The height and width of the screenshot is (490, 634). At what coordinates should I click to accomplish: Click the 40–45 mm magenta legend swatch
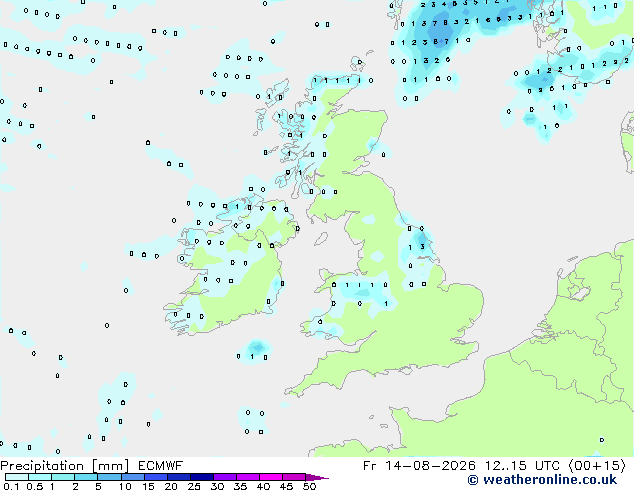[271, 477]
